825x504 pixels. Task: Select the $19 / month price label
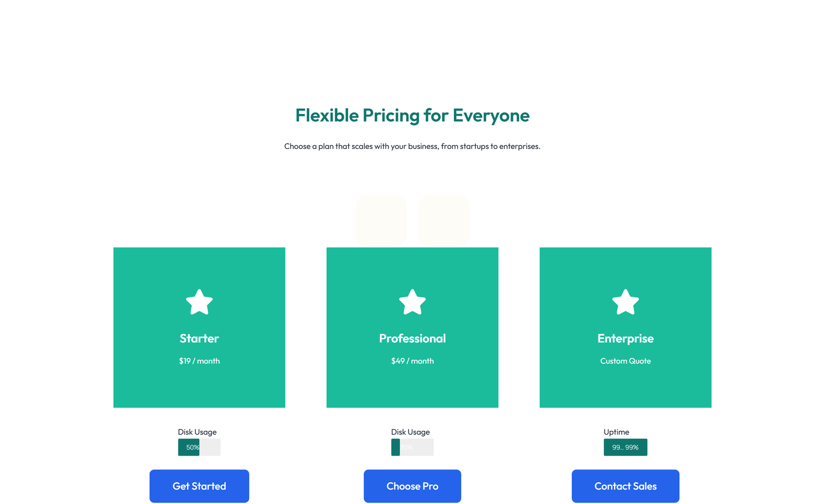199,361
